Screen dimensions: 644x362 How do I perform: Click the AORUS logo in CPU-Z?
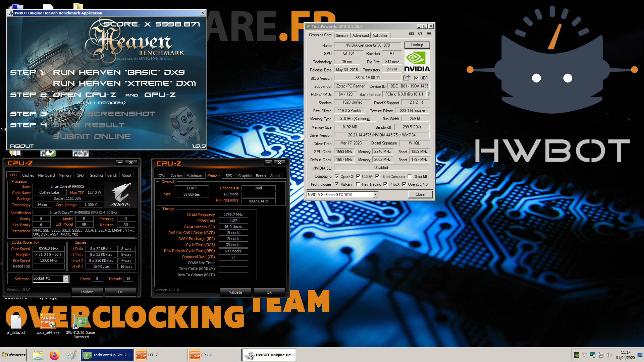click(120, 195)
